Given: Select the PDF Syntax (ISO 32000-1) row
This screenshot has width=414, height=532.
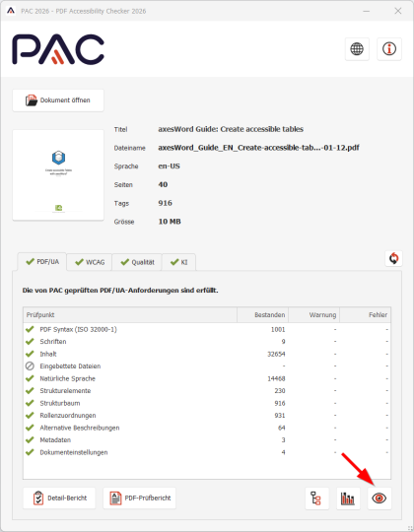Looking at the screenshot, I should (x=207, y=329).
